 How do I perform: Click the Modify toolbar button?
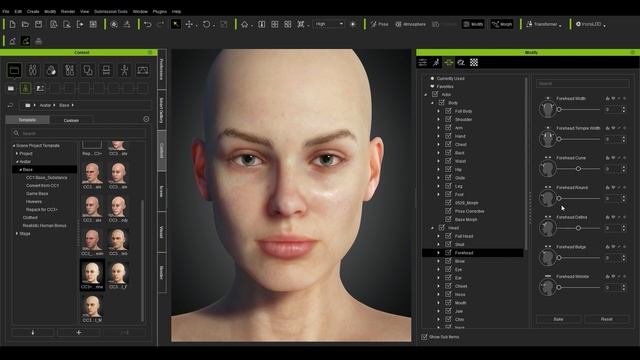pos(473,24)
